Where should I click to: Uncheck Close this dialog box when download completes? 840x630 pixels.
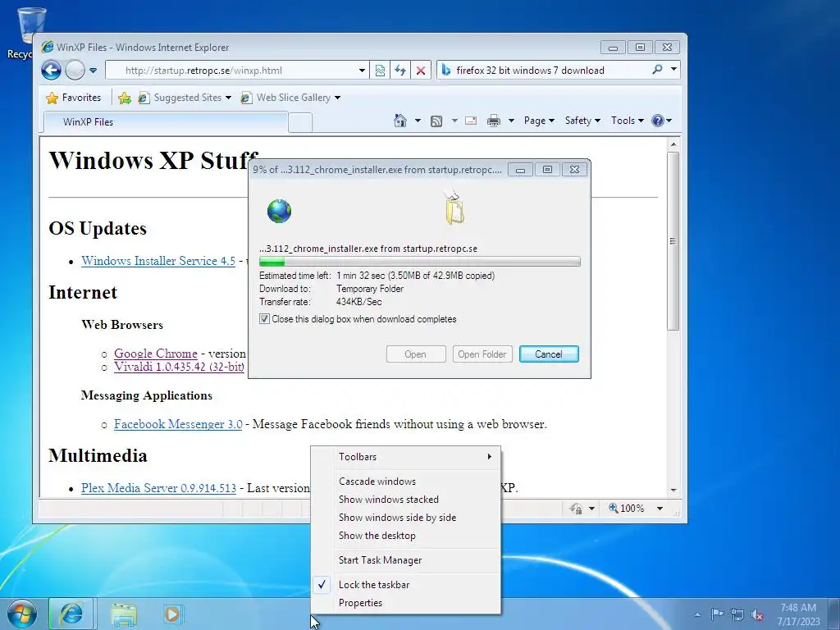tap(264, 319)
